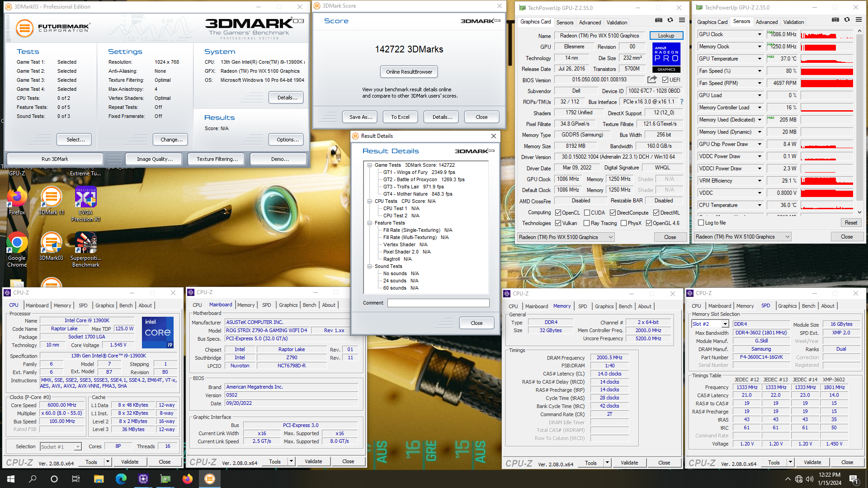Open Microsoft Edge from taskbar

tap(121, 479)
